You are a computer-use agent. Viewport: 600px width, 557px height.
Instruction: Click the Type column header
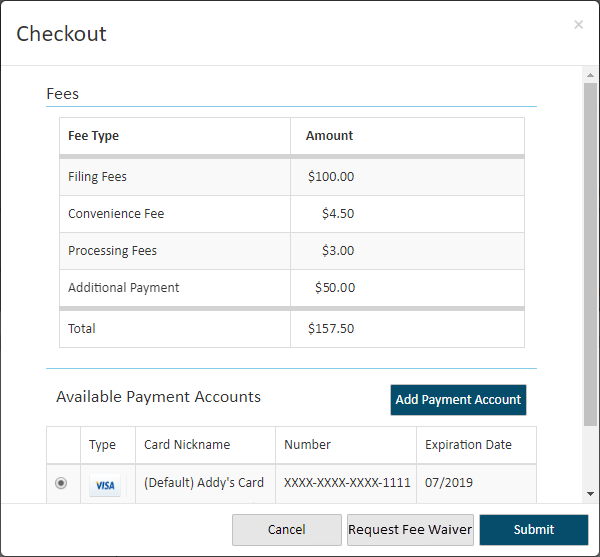point(102,445)
